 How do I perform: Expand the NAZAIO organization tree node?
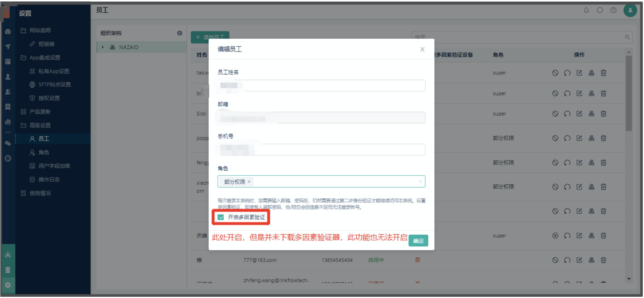point(103,47)
